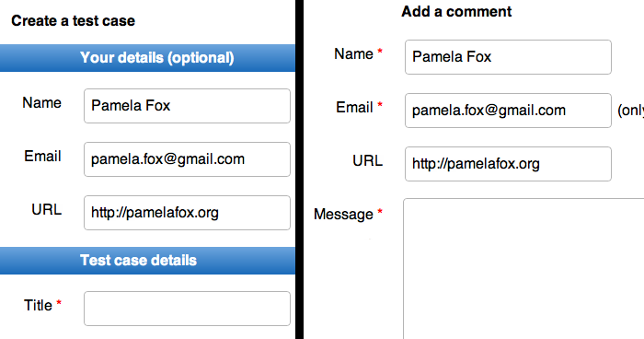Screen dimensions: 644x339
Task: Click the Create a test case heading
Action: coord(73,20)
